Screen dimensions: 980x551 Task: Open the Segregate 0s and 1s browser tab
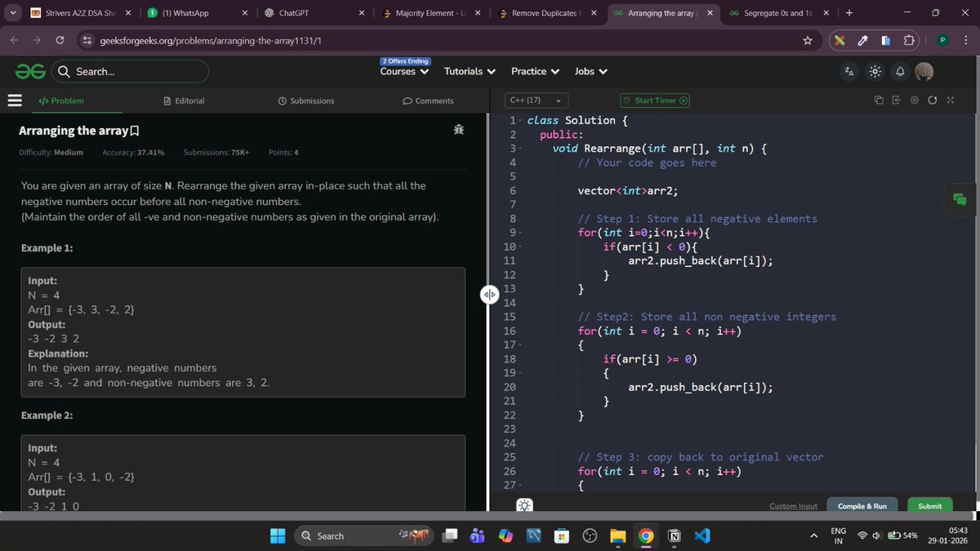coord(774,13)
